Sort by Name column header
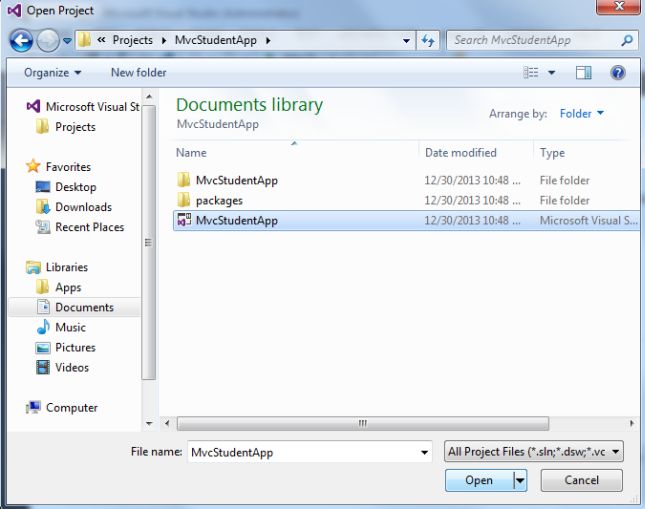Image resolution: width=645 pixels, height=509 pixels. point(191,153)
